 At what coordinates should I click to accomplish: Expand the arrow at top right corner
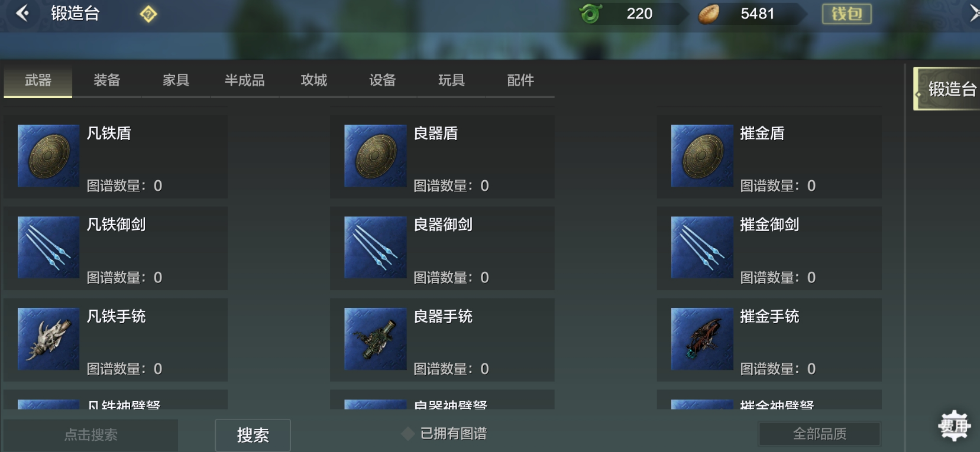tap(973, 13)
